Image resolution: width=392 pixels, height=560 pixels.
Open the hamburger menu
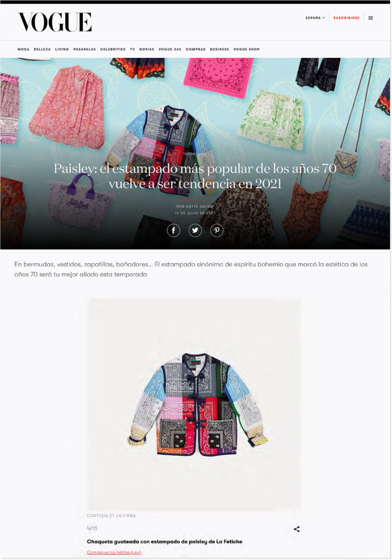click(x=371, y=18)
